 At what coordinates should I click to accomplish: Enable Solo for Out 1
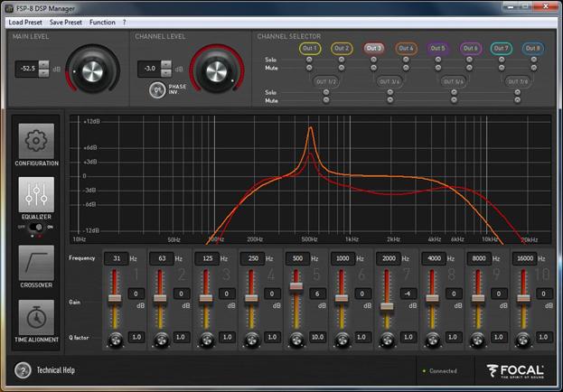310,60
